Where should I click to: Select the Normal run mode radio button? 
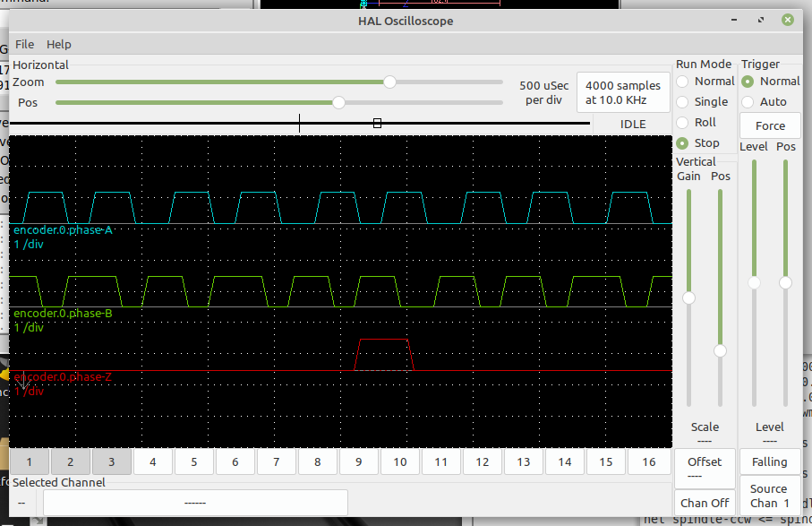point(683,82)
